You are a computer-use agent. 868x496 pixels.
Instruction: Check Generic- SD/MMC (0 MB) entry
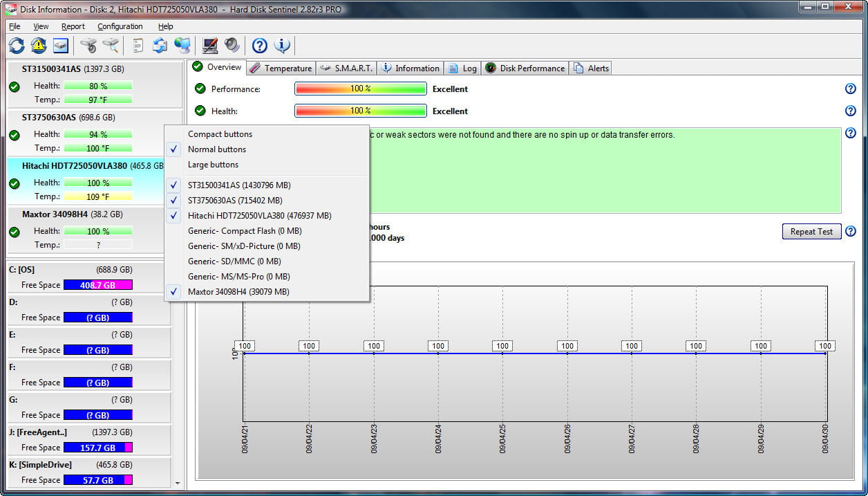[266, 261]
